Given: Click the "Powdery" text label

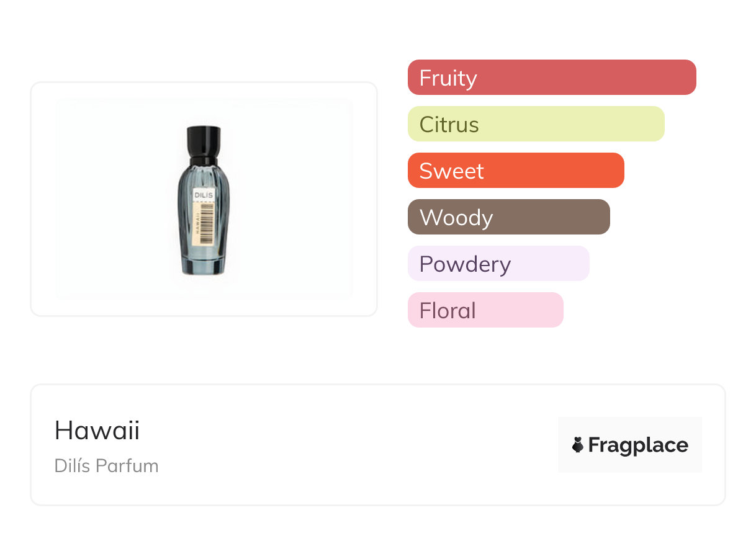Looking at the screenshot, I should [465, 264].
